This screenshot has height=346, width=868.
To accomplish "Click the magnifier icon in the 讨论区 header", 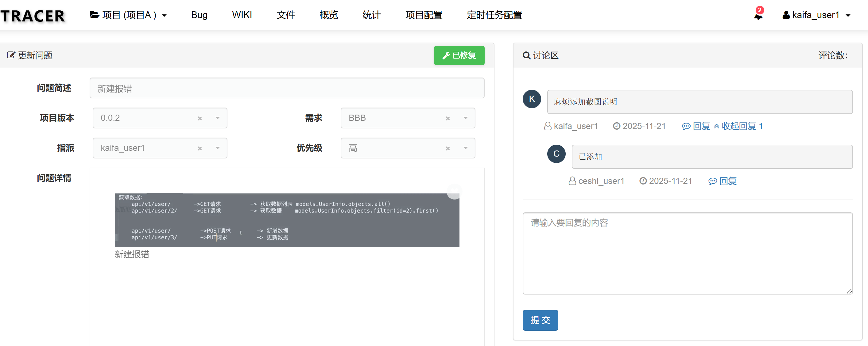I will pos(527,55).
